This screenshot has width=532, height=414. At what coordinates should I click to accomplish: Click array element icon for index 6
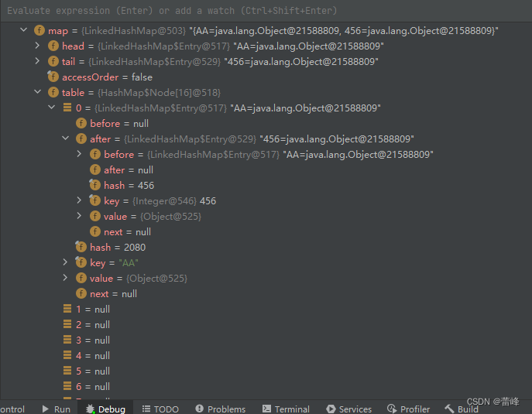click(67, 386)
